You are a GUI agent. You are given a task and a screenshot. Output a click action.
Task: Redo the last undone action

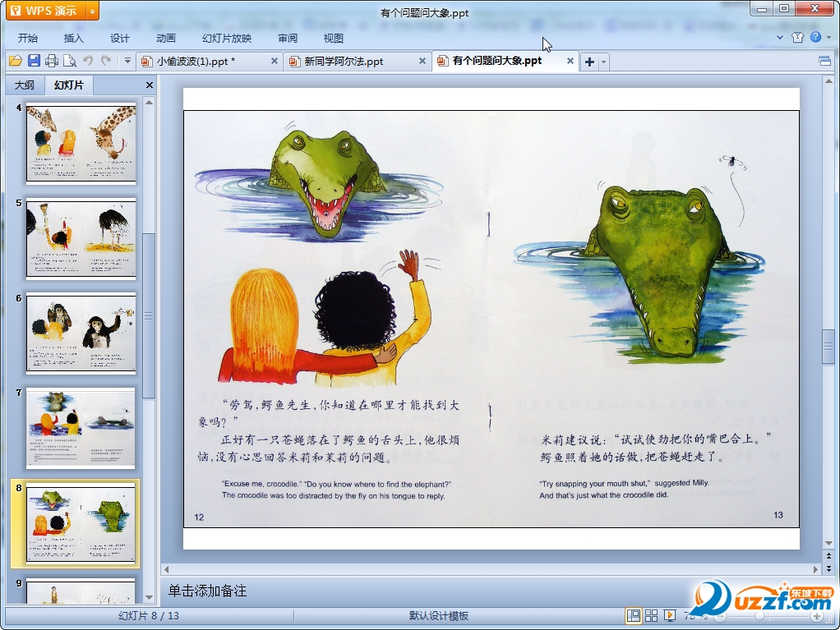click(x=106, y=61)
